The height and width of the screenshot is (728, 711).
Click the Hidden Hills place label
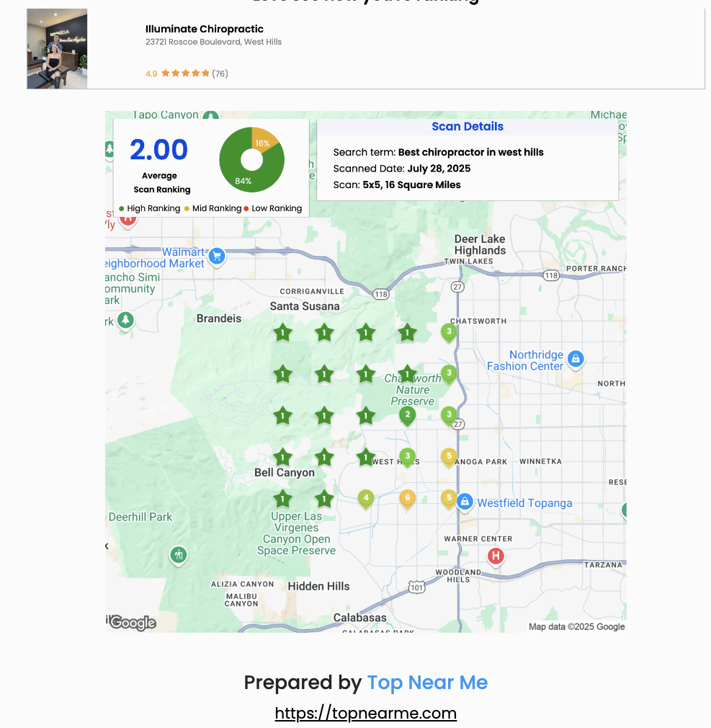click(x=318, y=587)
